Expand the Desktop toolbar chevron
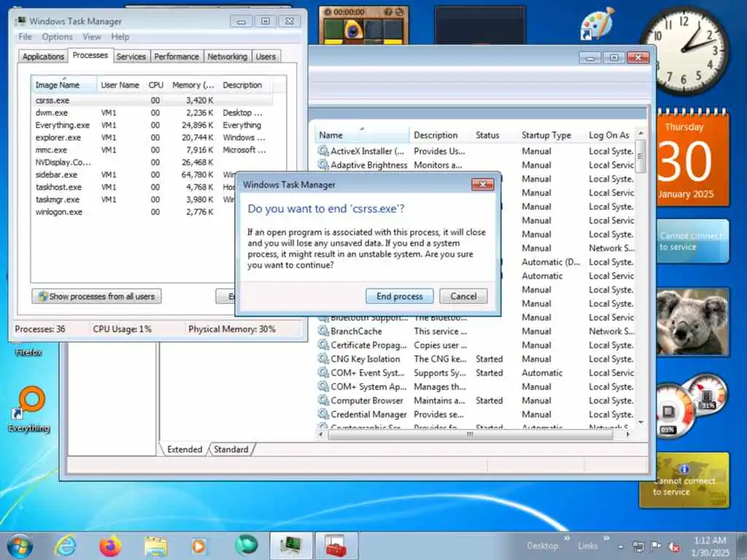Image resolution: width=747 pixels, height=560 pixels. click(x=567, y=538)
